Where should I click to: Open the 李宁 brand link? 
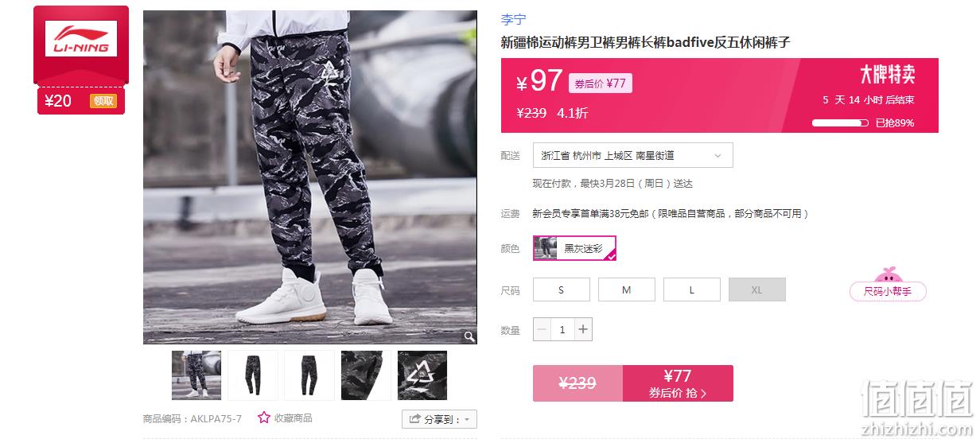point(513,20)
